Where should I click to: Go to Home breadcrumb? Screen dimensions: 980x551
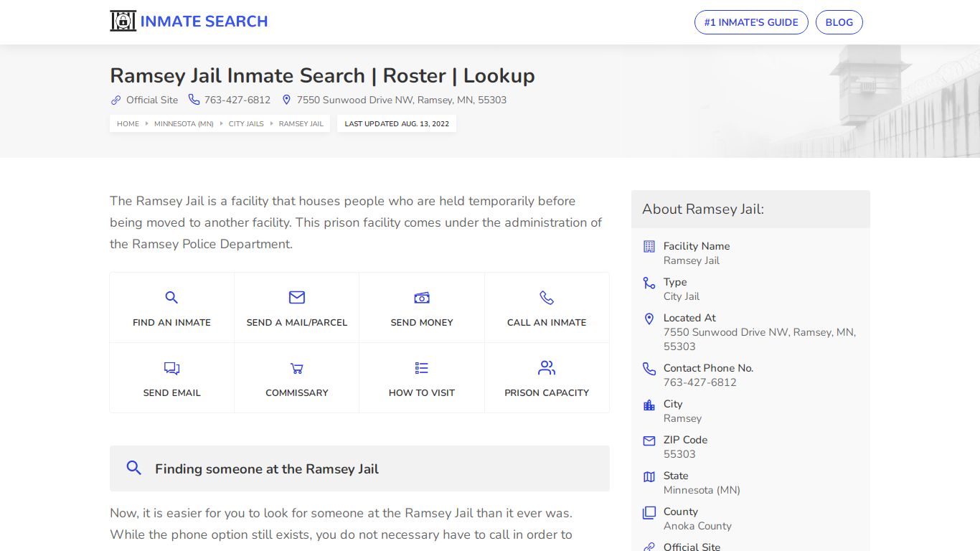(x=128, y=123)
